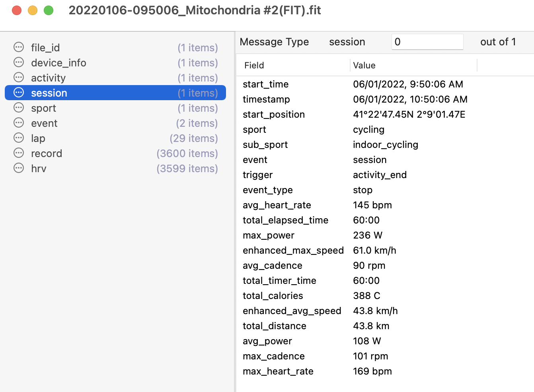Select the enhanced_max_speed field row

(385, 250)
